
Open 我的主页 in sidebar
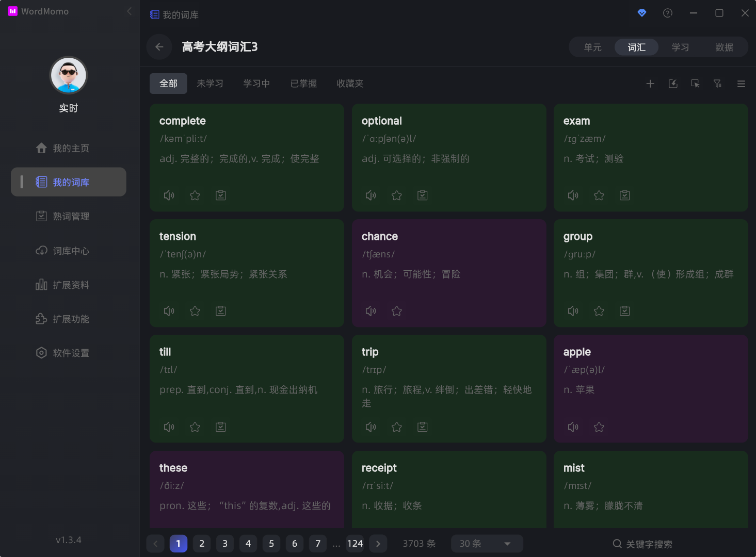click(x=69, y=148)
